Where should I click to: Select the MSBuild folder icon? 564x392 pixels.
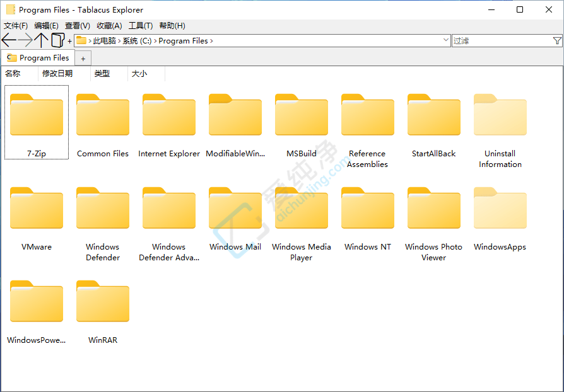302,115
